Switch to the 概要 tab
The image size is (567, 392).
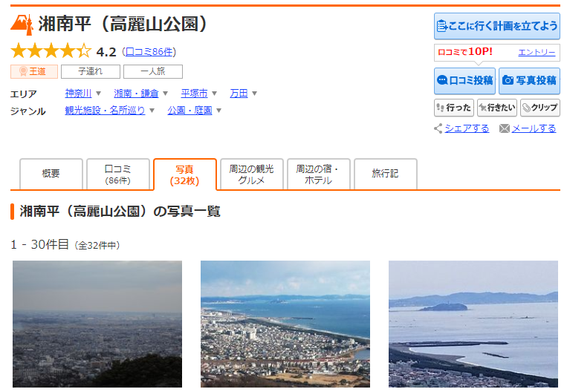point(51,174)
